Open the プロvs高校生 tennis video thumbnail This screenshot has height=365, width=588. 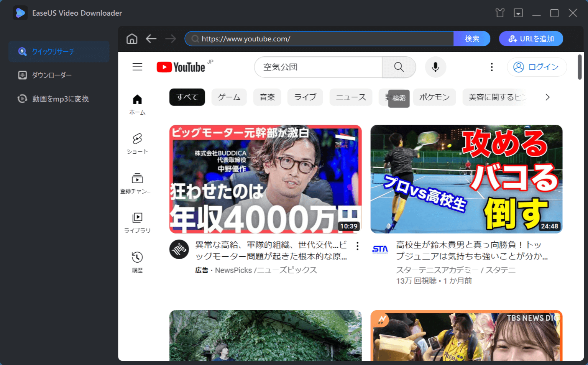coord(466,179)
